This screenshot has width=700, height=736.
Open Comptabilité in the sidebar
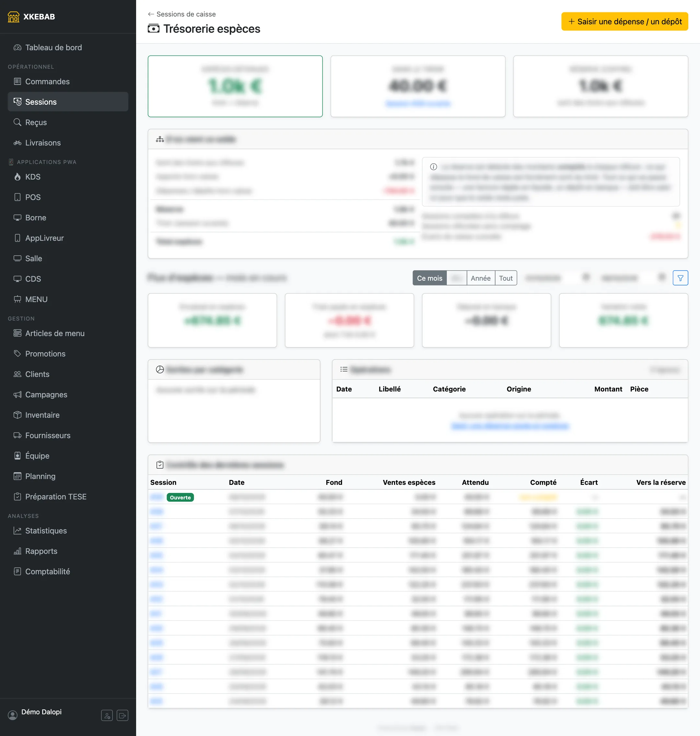pyautogui.click(x=68, y=571)
